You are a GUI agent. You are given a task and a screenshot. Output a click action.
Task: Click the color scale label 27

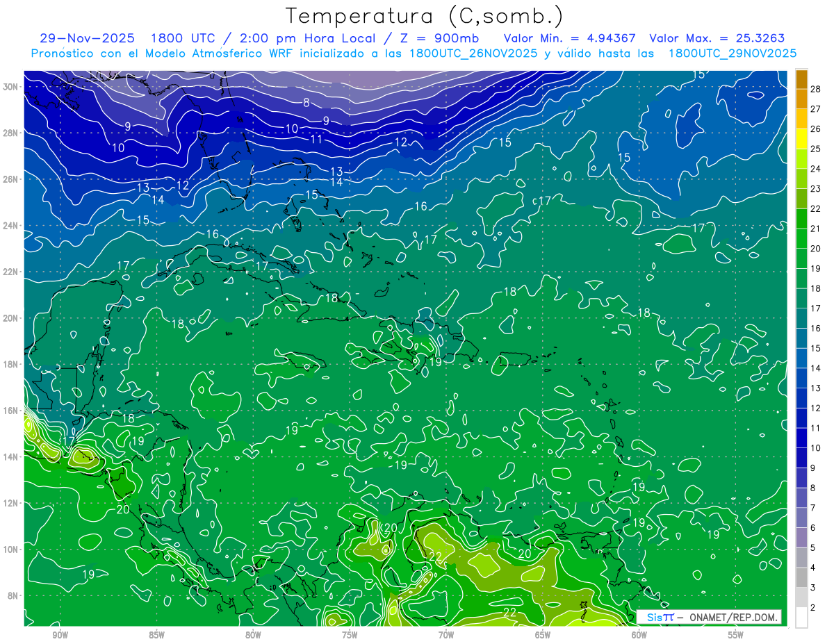tap(816, 109)
